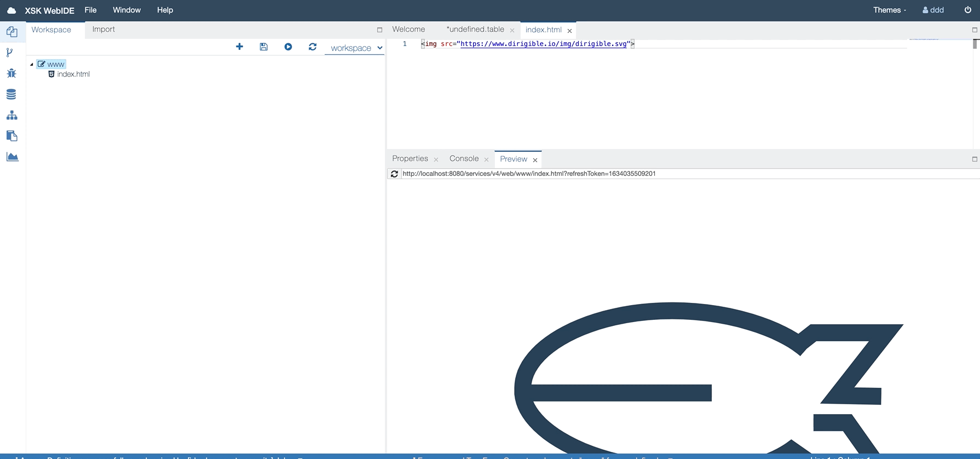Close the undefined.table editor tab
Screen dimensions: 980x459
[512, 31]
